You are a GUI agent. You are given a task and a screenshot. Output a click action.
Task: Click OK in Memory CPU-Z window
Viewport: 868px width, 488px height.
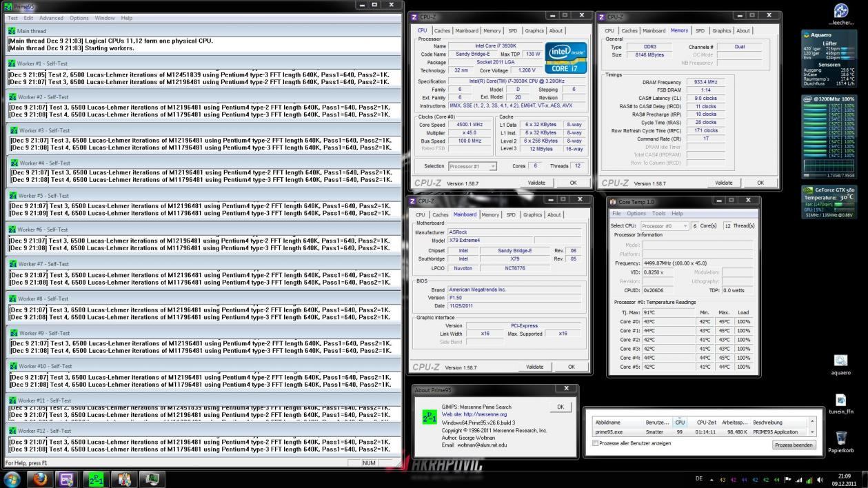tap(760, 183)
